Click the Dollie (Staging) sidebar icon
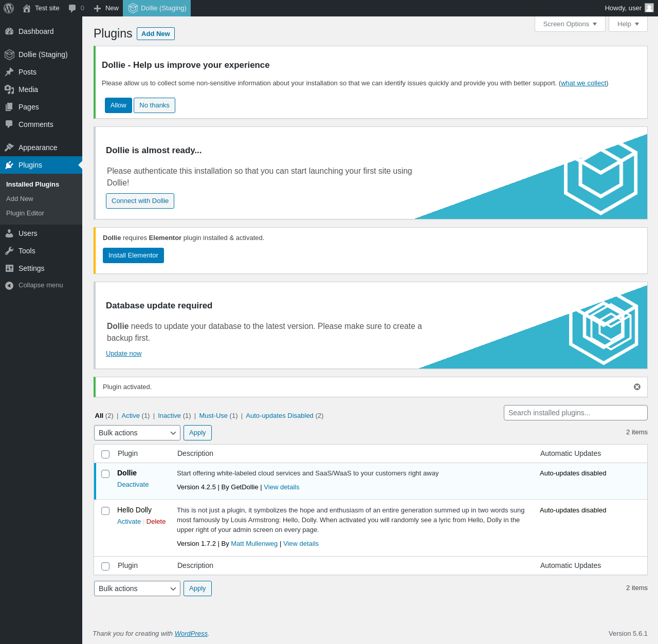658x644 pixels. [9, 54]
